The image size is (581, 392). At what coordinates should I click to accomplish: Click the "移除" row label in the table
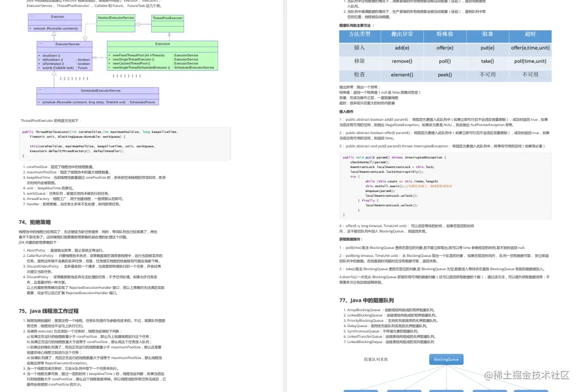point(359,61)
